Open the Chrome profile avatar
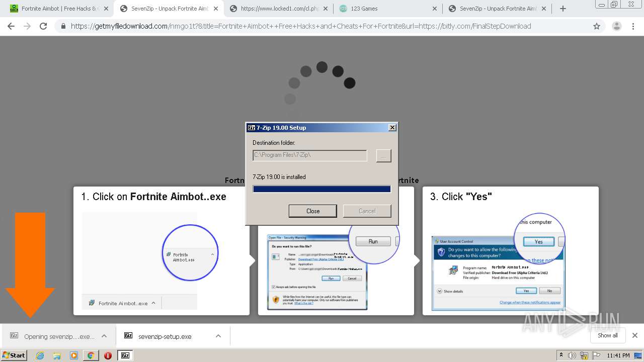Image resolution: width=644 pixels, height=362 pixels. 616,26
